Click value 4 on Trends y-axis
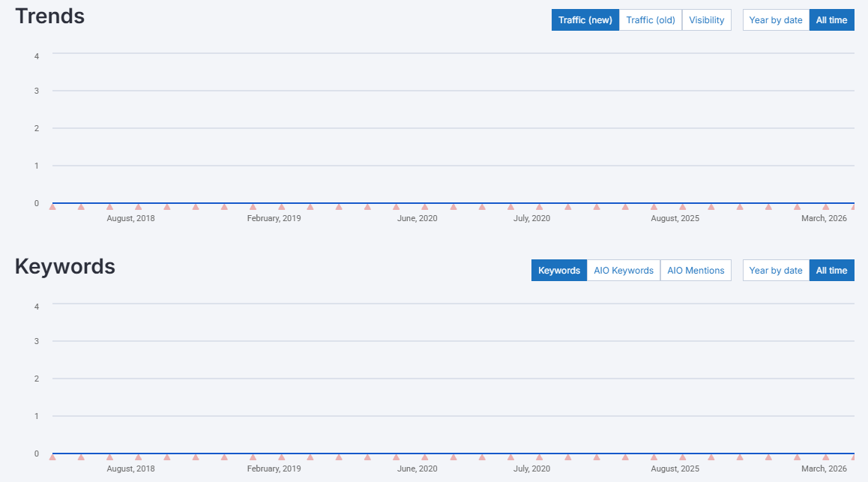 click(37, 56)
